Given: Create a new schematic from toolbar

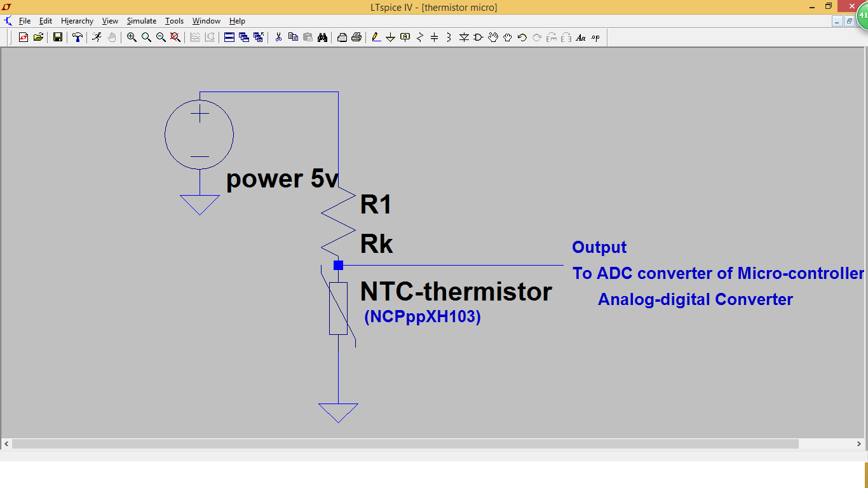Looking at the screenshot, I should tap(24, 37).
